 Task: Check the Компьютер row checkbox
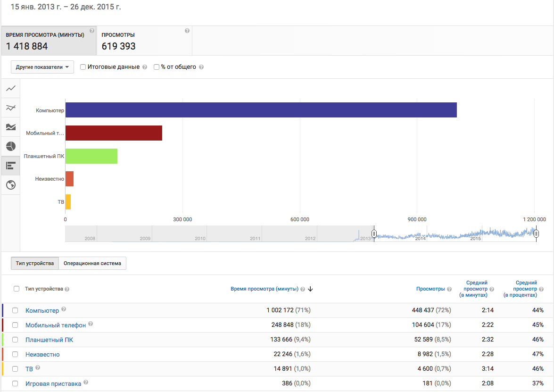pos(15,310)
